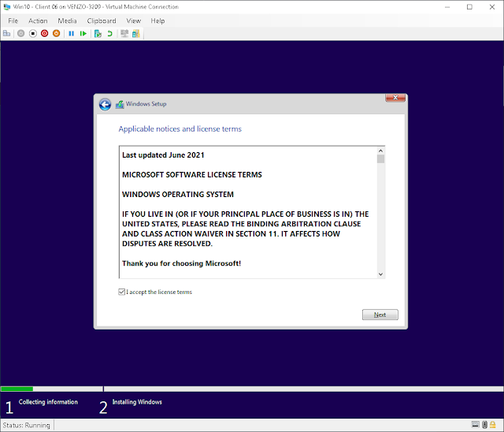Image resolution: width=504 pixels, height=432 pixels.
Task: Go back using the blue arrow in Windows Setup
Action: pyautogui.click(x=105, y=104)
